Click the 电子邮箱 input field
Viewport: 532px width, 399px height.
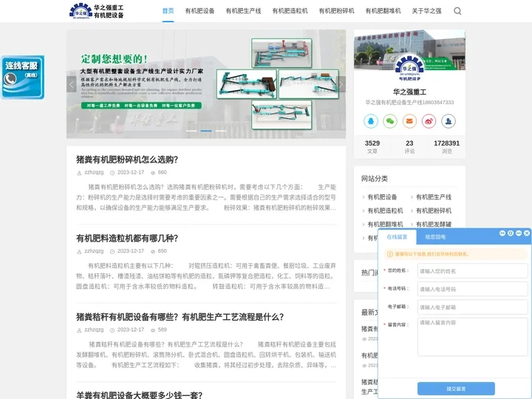472,307
